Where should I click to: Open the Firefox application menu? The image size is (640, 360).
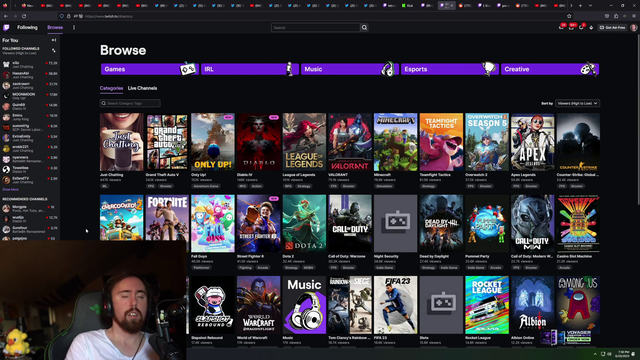coord(634,16)
